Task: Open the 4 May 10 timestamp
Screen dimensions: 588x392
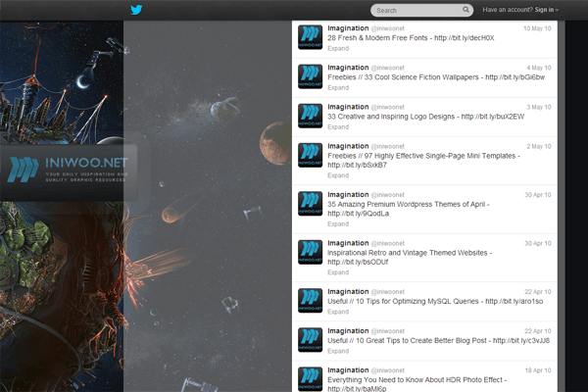Action: click(539, 68)
